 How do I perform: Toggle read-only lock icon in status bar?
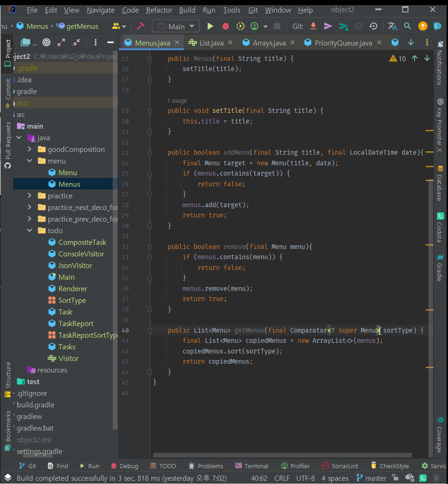coord(395,478)
